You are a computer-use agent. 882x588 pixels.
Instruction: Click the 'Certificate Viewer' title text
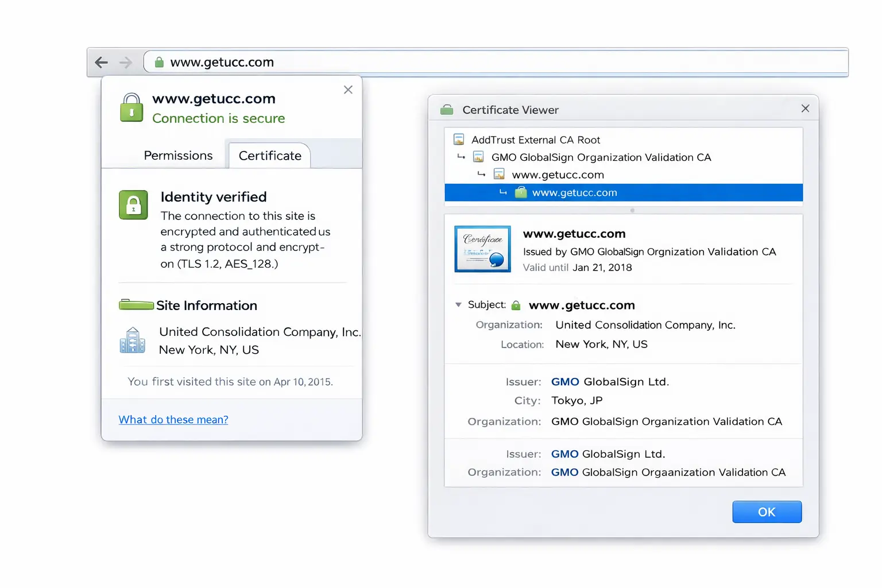(510, 110)
